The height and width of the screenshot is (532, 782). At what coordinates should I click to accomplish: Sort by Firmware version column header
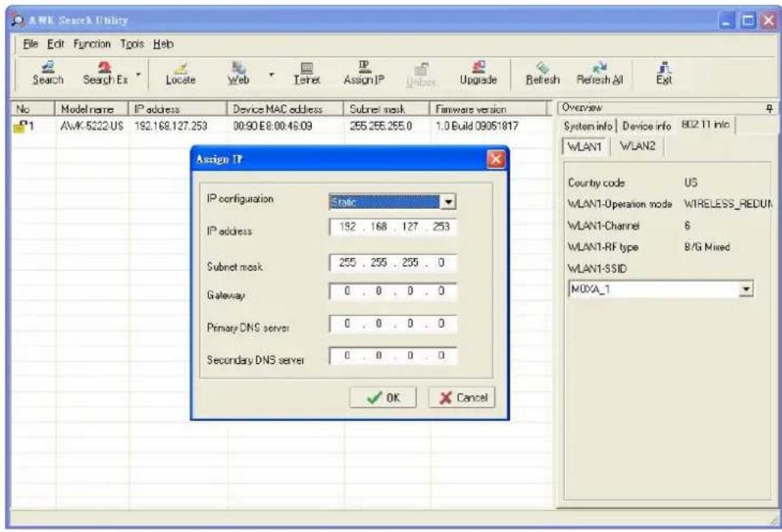(x=489, y=108)
